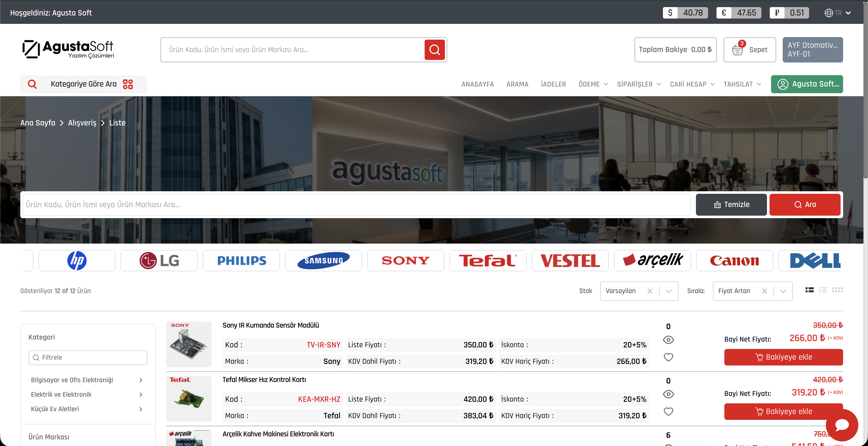Click product code TV-IR-SNY
Viewport: 868px width, 446px height.
323,345
